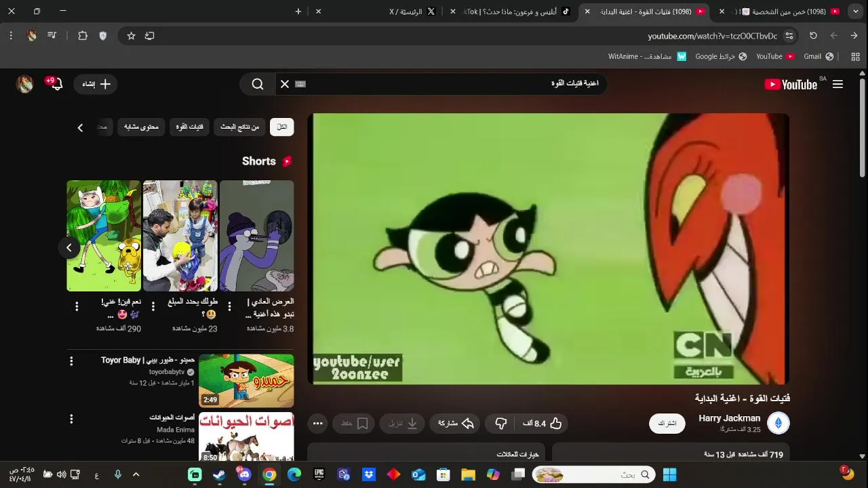Open the طولك يحدد المبلغ short thumbnail

coord(180,236)
